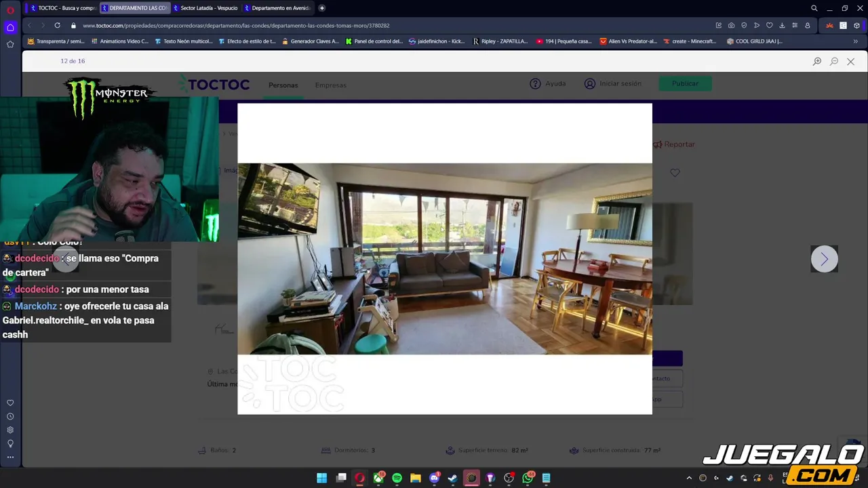Select Personas navigation tab
This screenshot has height=488, width=868.
(283, 85)
